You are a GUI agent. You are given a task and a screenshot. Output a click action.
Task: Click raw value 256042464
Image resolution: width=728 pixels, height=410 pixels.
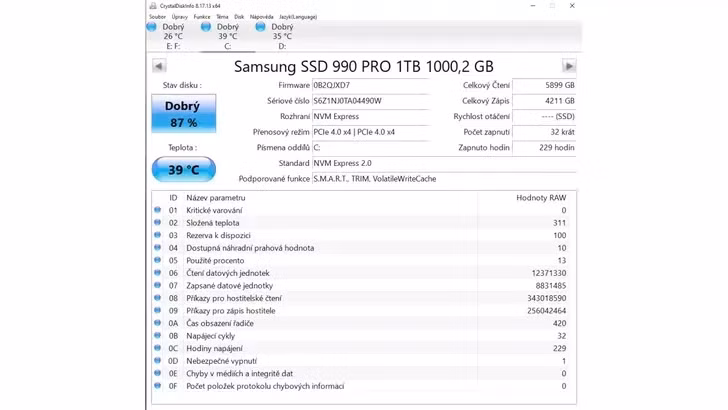click(x=547, y=311)
